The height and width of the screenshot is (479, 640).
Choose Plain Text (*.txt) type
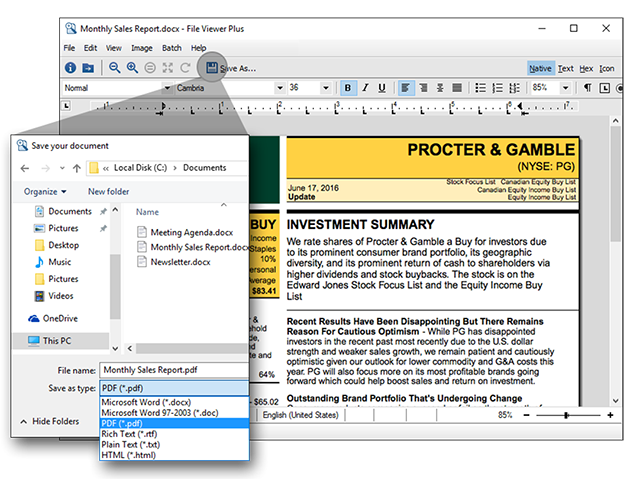click(174, 444)
